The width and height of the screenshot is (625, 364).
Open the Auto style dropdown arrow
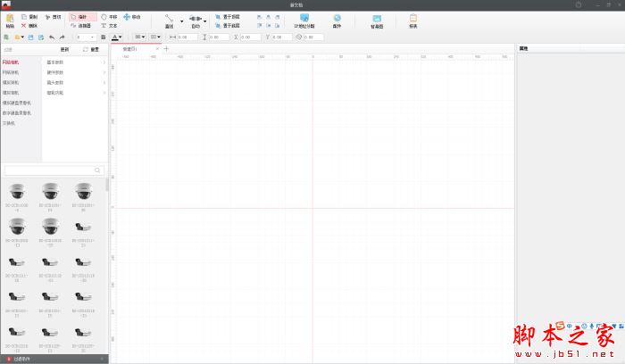pyautogui.click(x=204, y=21)
